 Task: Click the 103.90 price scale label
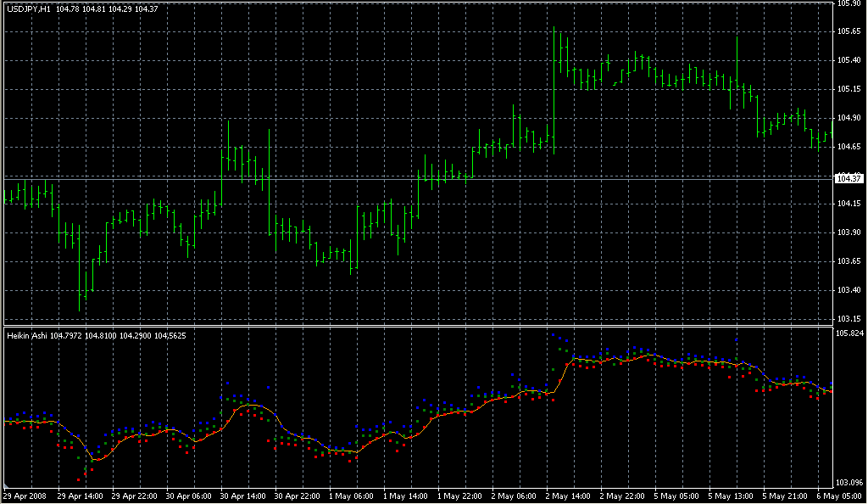(x=849, y=232)
